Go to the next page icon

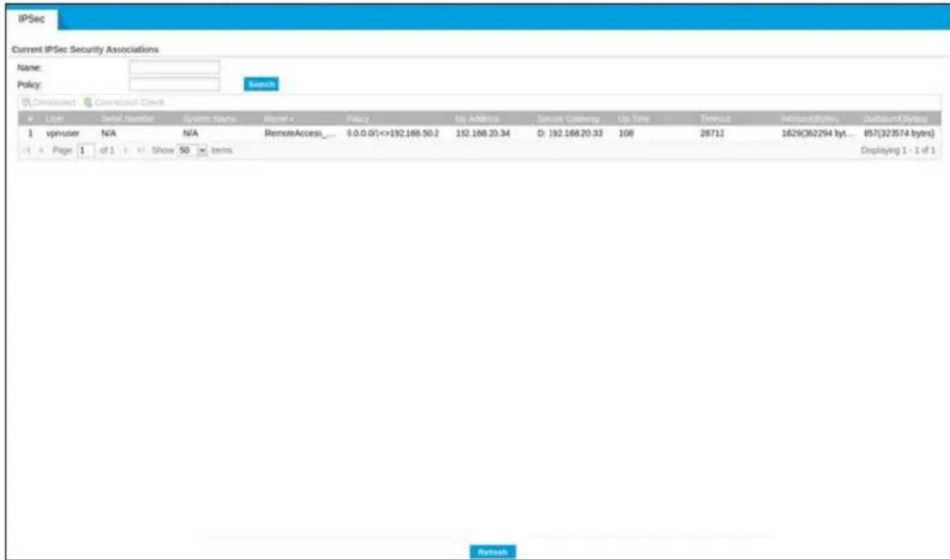[126, 150]
